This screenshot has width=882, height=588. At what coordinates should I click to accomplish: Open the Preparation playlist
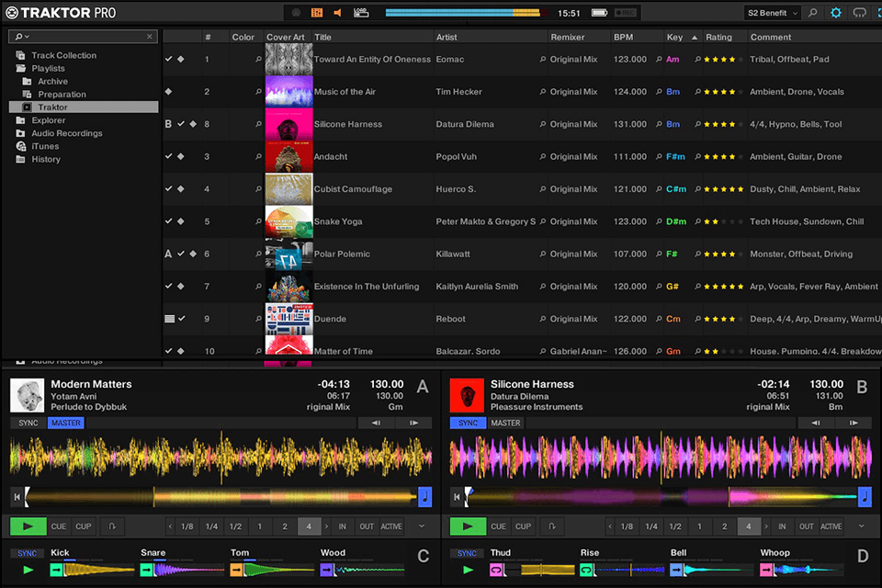[62, 94]
